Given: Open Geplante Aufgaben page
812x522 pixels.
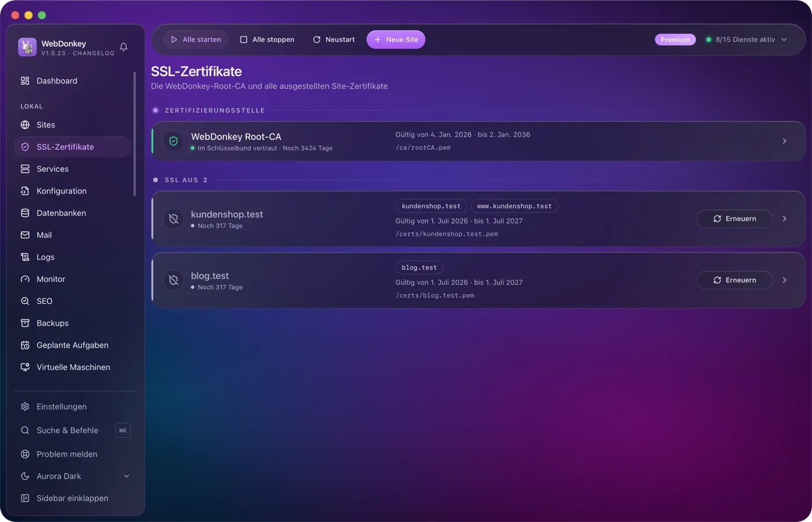Looking at the screenshot, I should tap(73, 345).
